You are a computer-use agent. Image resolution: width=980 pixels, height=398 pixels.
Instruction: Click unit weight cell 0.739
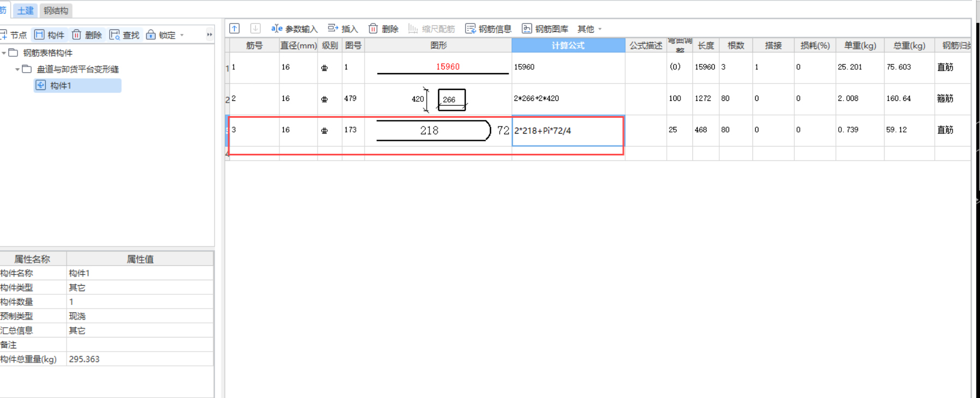(x=859, y=130)
